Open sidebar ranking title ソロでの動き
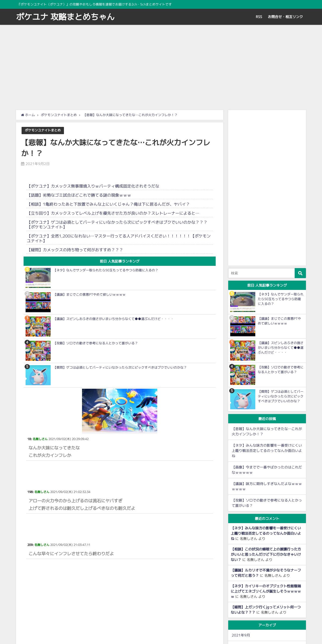Viewport: 322px width, 644px height. (x=281, y=370)
